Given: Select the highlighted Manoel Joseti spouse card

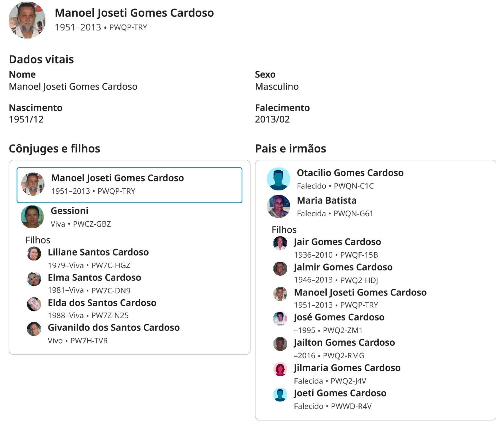Looking at the screenshot, I should (129, 185).
